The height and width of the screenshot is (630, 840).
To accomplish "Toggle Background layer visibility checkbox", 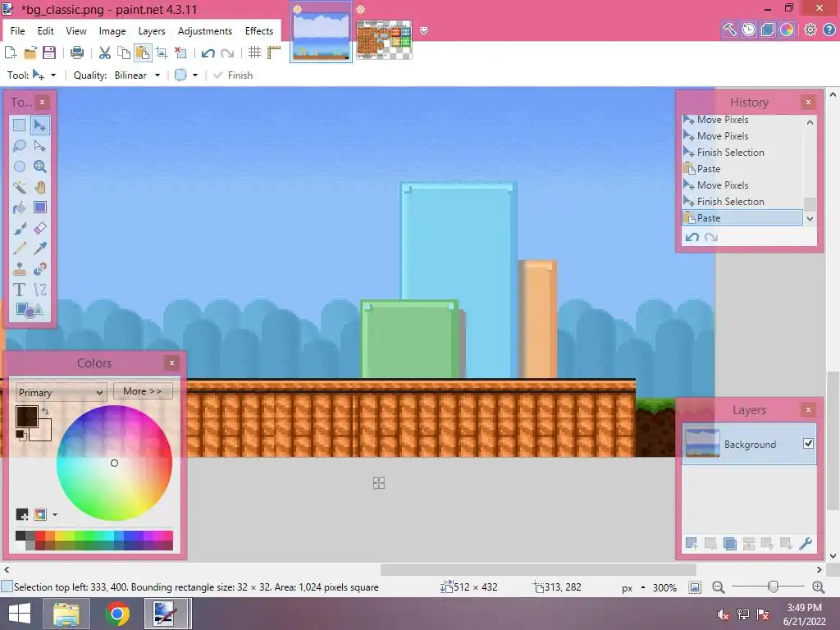I will 808,444.
